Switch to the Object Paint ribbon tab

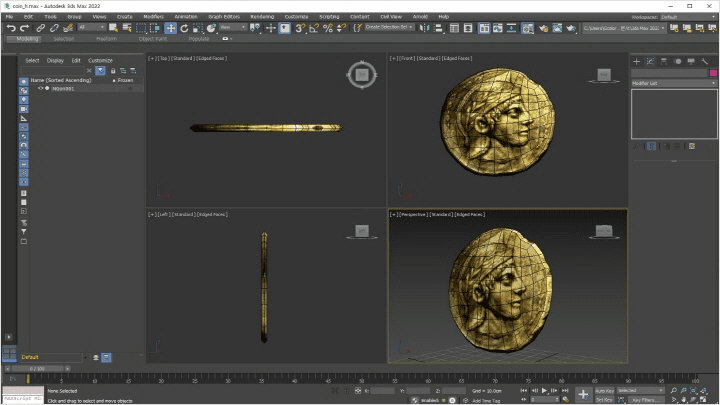coord(153,39)
